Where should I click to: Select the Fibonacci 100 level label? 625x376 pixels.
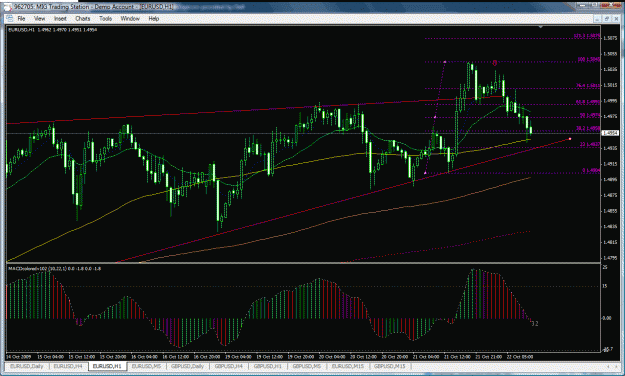coord(588,59)
